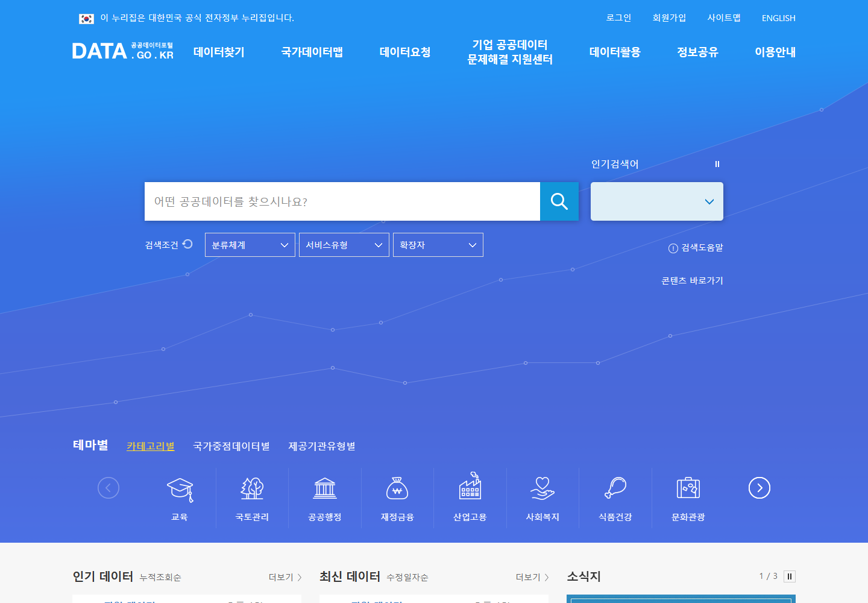Click the 인기검색어 label
Viewport: 868px width, 603px height.
click(x=615, y=164)
